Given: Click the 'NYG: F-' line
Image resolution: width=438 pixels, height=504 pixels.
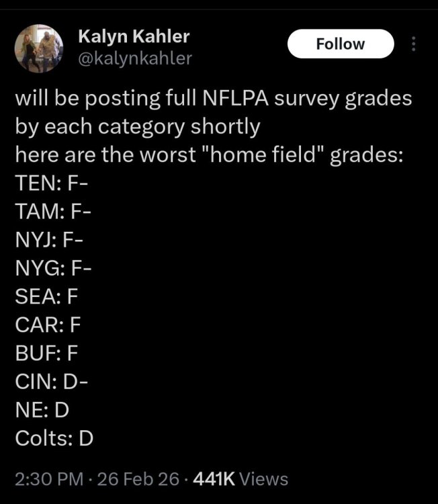Looking at the screenshot, I should pos(52,268).
